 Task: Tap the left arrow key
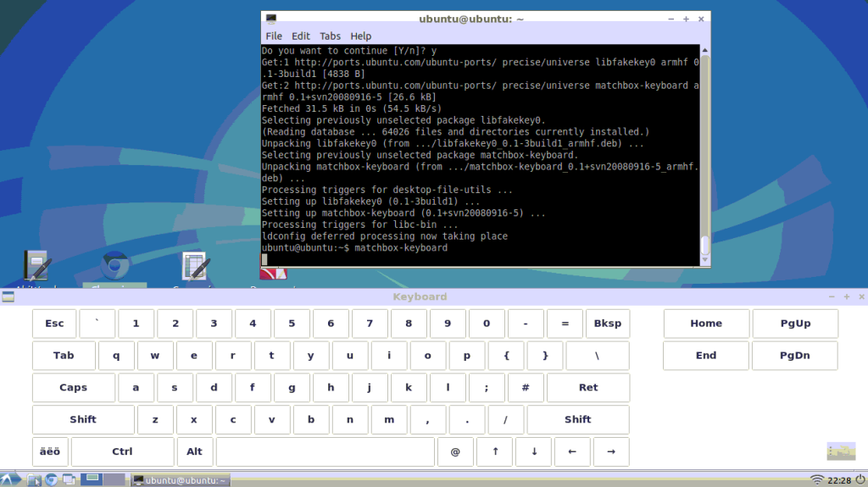tap(572, 451)
